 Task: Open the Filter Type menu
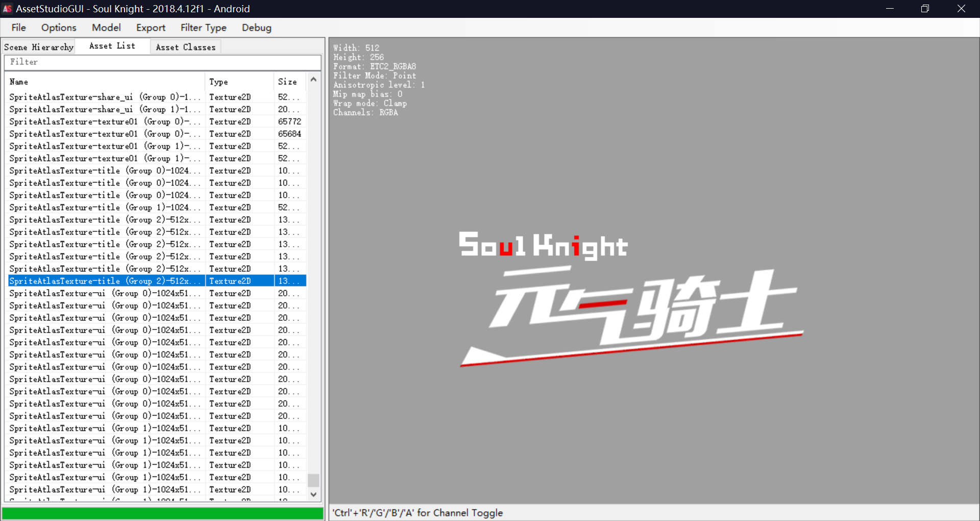203,28
